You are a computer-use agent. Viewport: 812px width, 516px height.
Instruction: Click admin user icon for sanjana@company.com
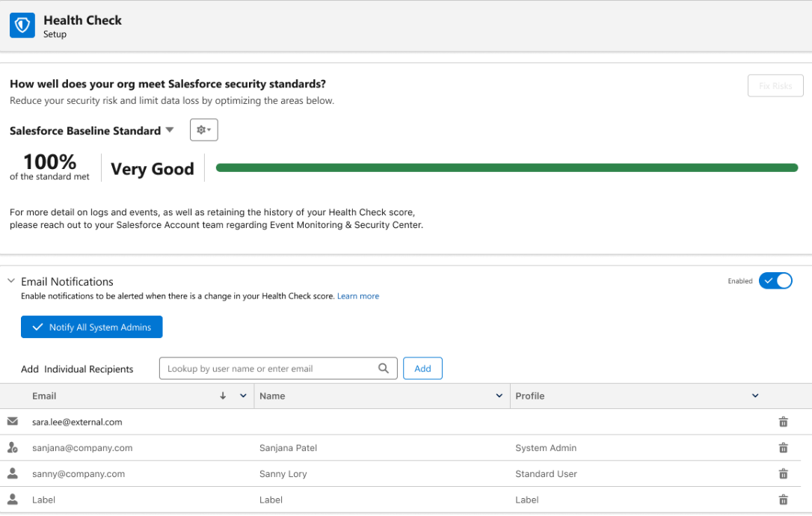tap(13, 447)
